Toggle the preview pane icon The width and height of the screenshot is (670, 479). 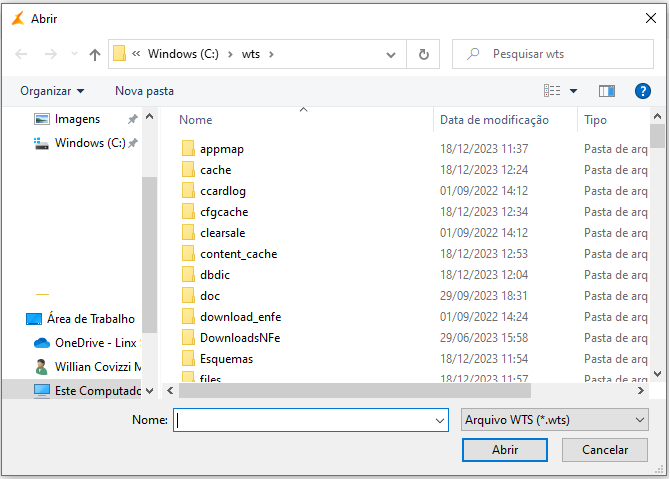[x=606, y=91]
